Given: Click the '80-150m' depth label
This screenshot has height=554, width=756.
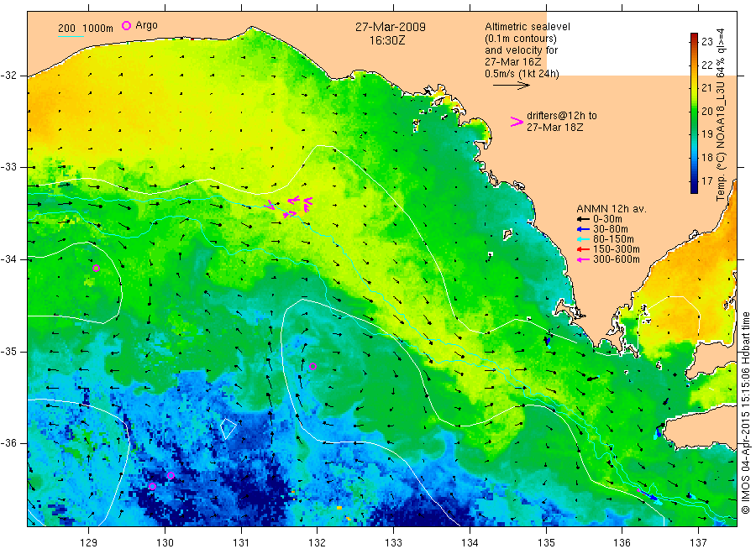Looking at the screenshot, I should [x=613, y=239].
